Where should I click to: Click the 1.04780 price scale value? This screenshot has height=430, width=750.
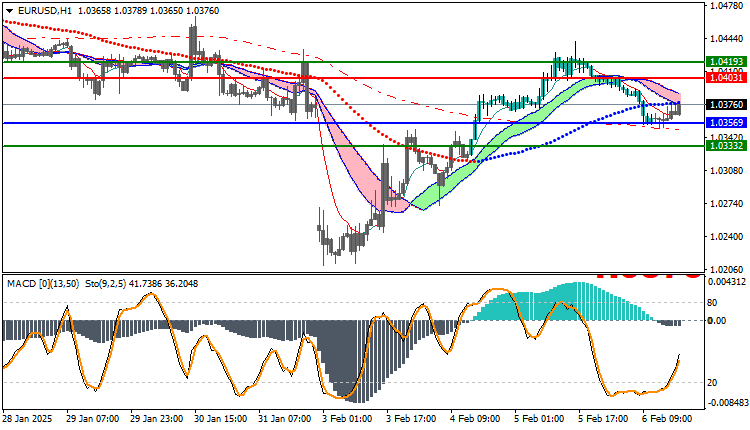tap(727, 6)
